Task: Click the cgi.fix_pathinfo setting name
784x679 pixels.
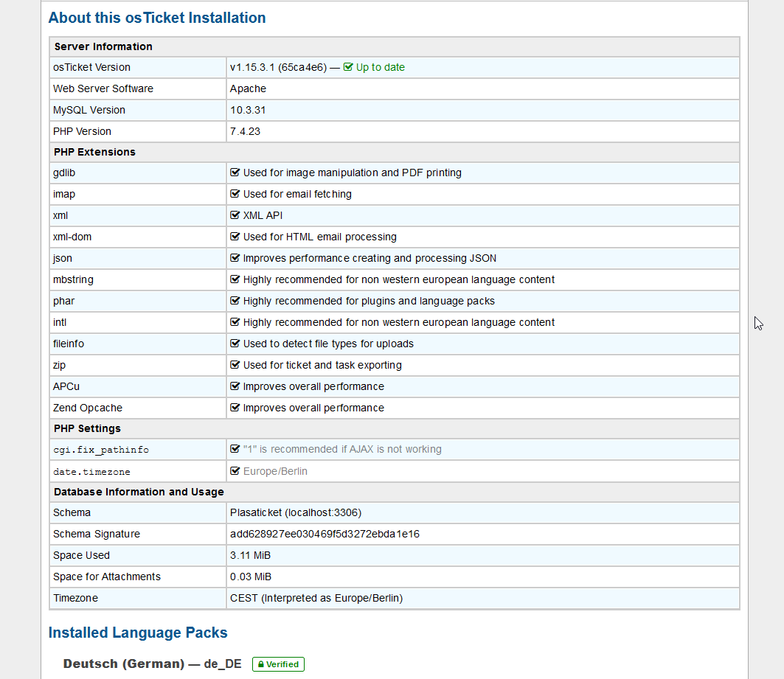Action: coord(101,450)
